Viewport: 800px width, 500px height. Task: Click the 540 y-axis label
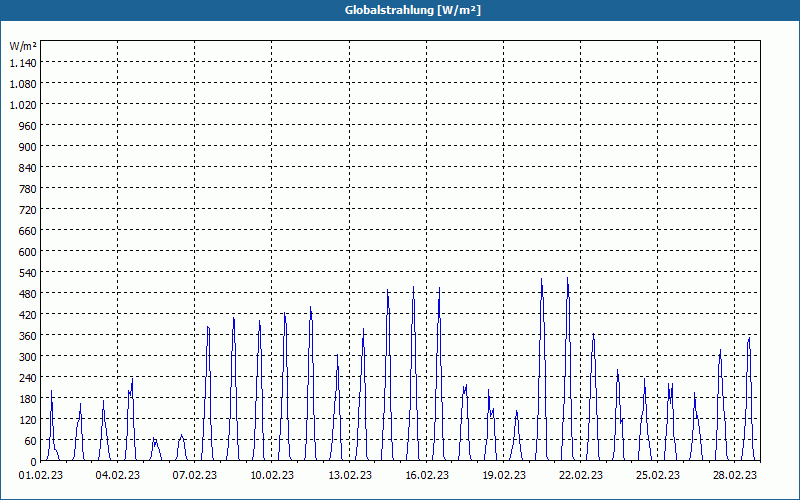click(28, 273)
